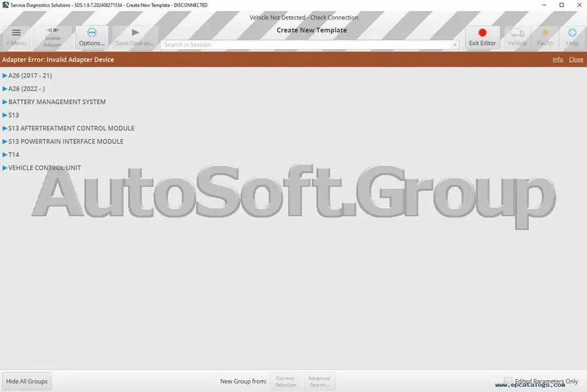Select S13 POWERTRAIN INTERFACE MODULE label
Image resolution: width=587 pixels, height=392 pixels.
[66, 141]
